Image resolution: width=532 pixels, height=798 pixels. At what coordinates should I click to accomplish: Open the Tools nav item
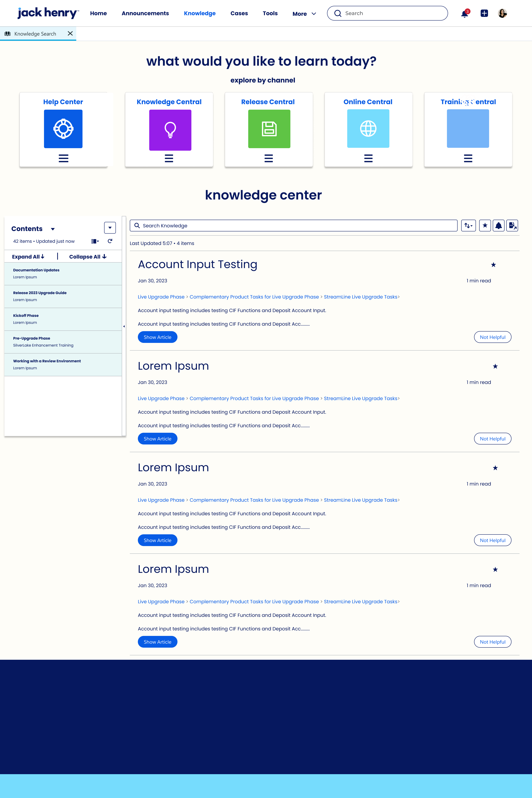tap(270, 13)
